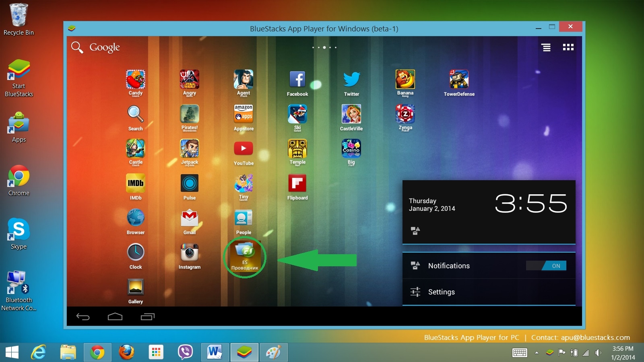This screenshot has height=362, width=644.
Task: Open the Recycle Bin
Action: click(19, 19)
